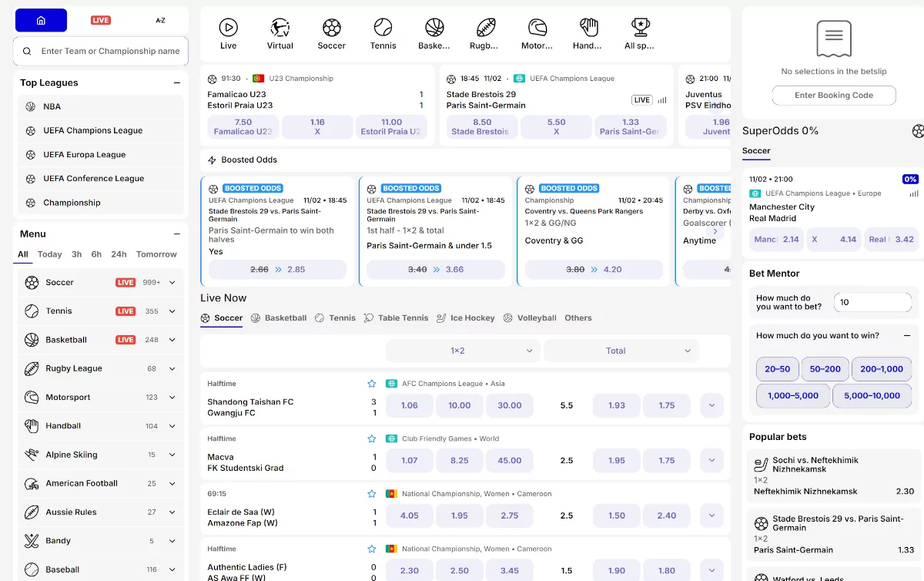Viewport: 924px width, 581px height.
Task: Switch Live Now to Volleyball tab
Action: [x=530, y=317]
